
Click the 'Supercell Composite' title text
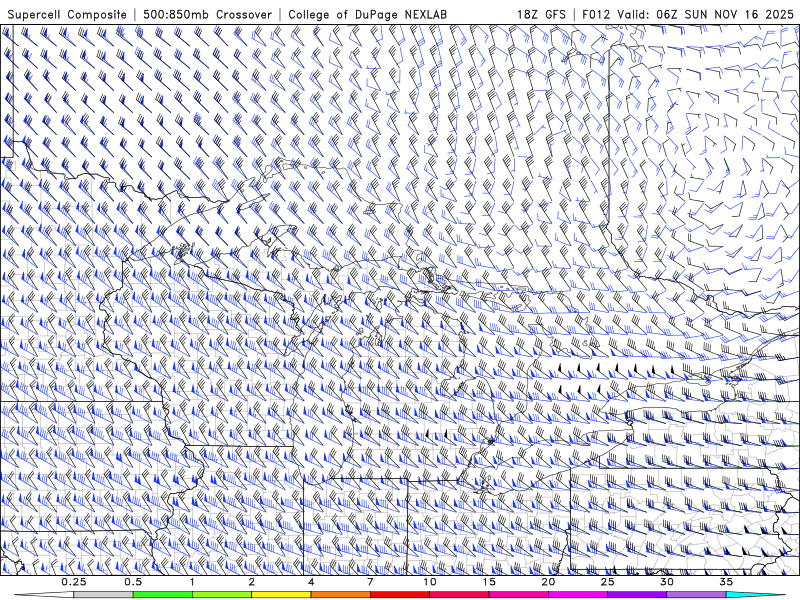67,14
